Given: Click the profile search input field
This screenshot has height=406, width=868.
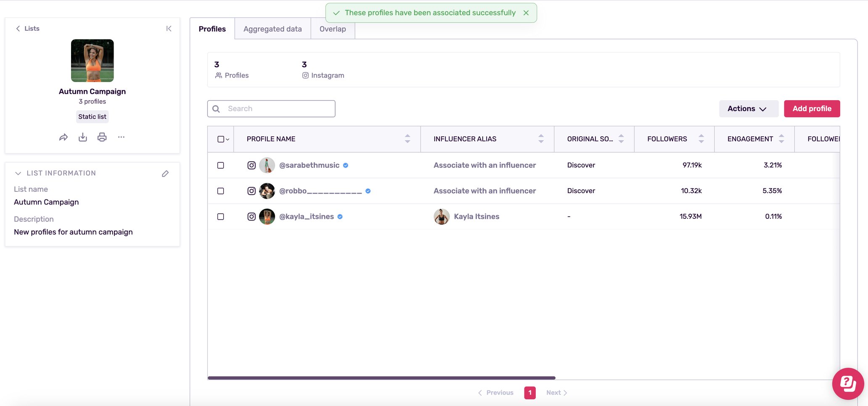Looking at the screenshot, I should click(271, 109).
